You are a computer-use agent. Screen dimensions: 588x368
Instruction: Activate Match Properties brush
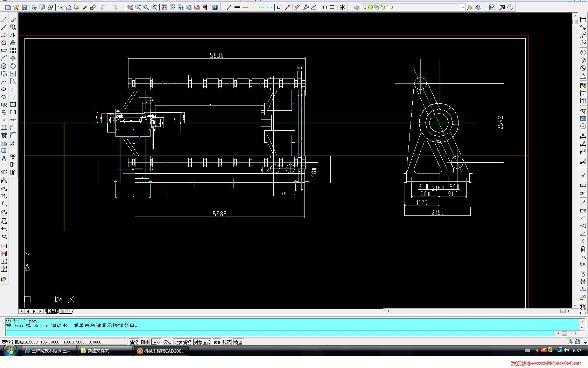[85, 7]
